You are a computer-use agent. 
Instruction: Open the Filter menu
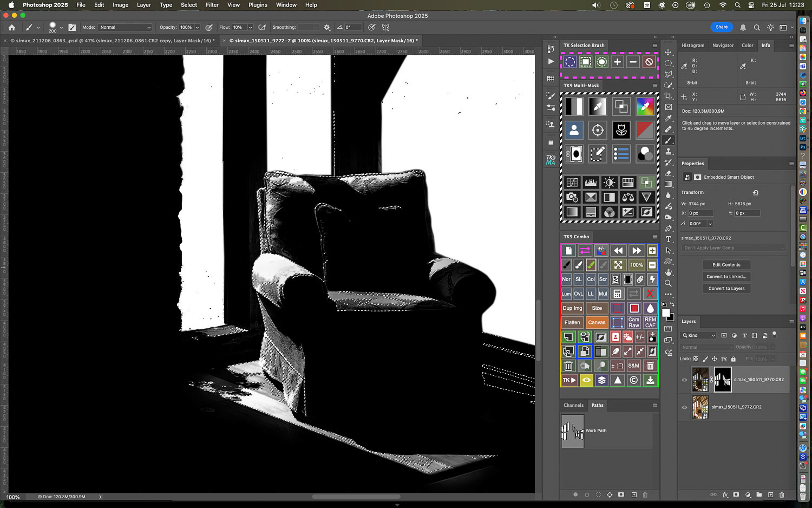212,5
